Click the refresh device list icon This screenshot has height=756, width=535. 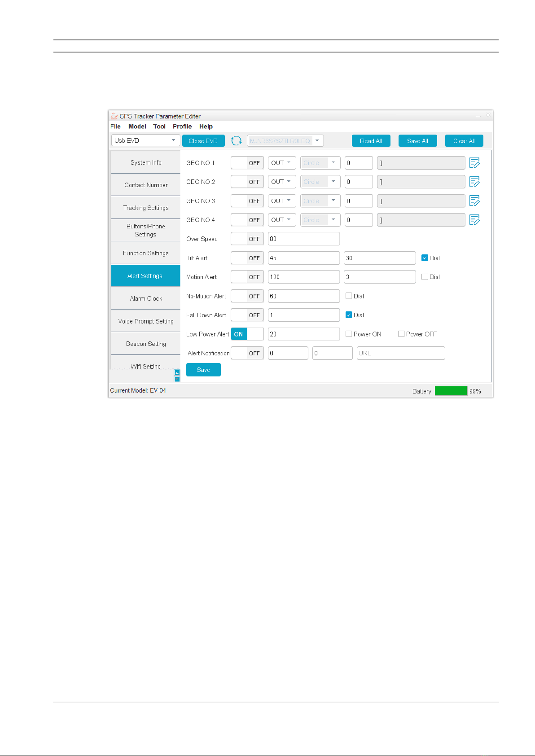[x=236, y=141]
